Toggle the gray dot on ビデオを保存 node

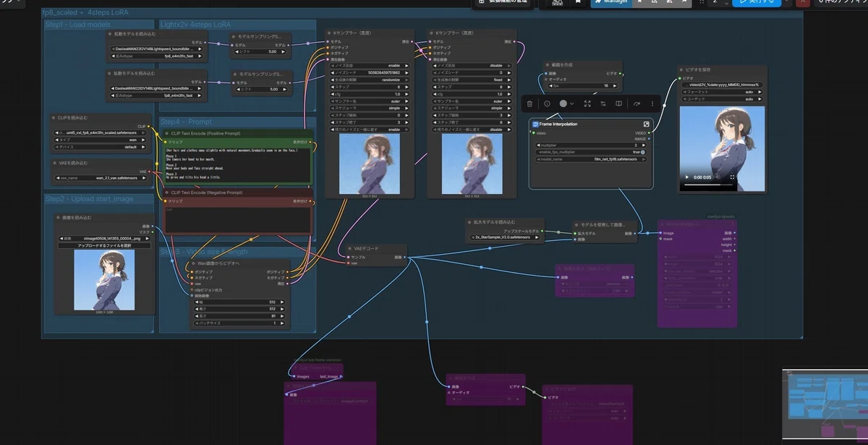pyautogui.click(x=681, y=69)
